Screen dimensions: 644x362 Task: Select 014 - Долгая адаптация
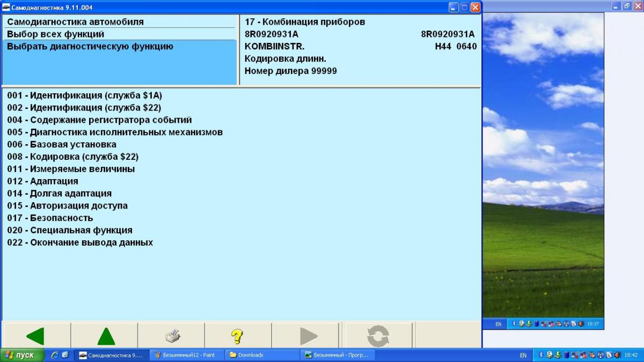(60, 194)
